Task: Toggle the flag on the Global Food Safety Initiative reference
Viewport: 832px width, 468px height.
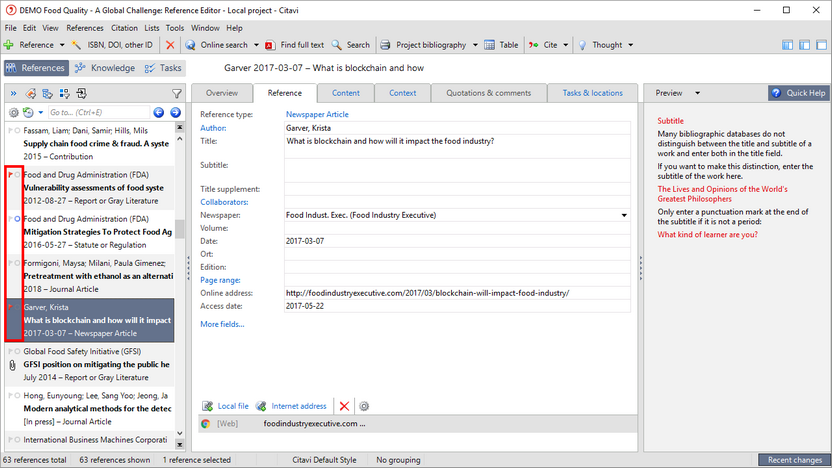Action: tap(10, 351)
